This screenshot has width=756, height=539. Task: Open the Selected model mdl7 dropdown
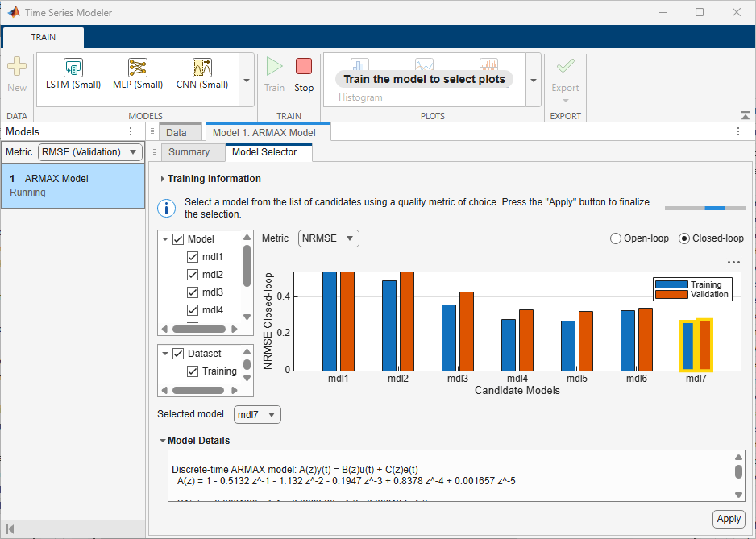(x=257, y=415)
